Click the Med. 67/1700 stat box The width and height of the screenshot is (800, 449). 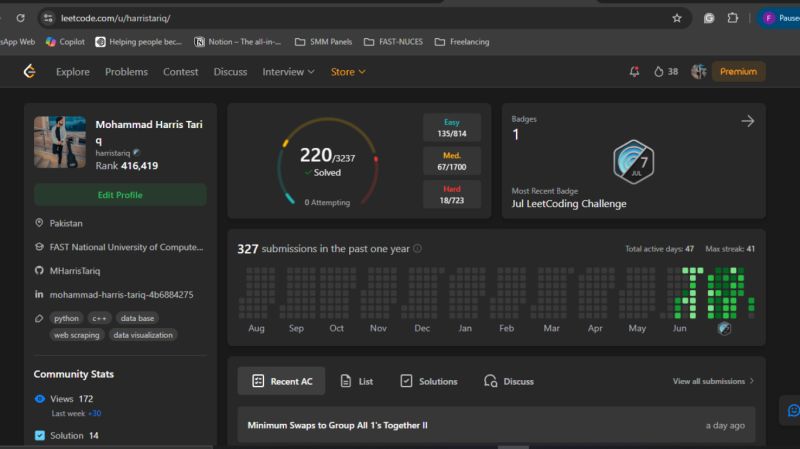(452, 161)
